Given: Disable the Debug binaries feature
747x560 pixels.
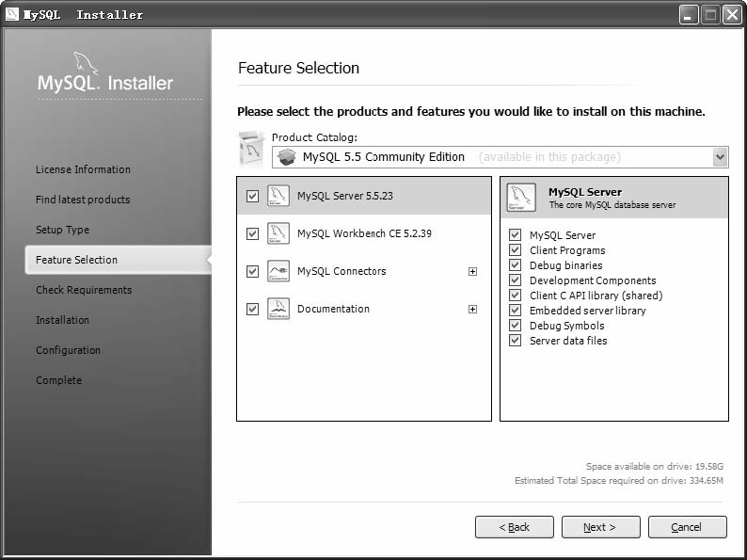Looking at the screenshot, I should point(515,264).
